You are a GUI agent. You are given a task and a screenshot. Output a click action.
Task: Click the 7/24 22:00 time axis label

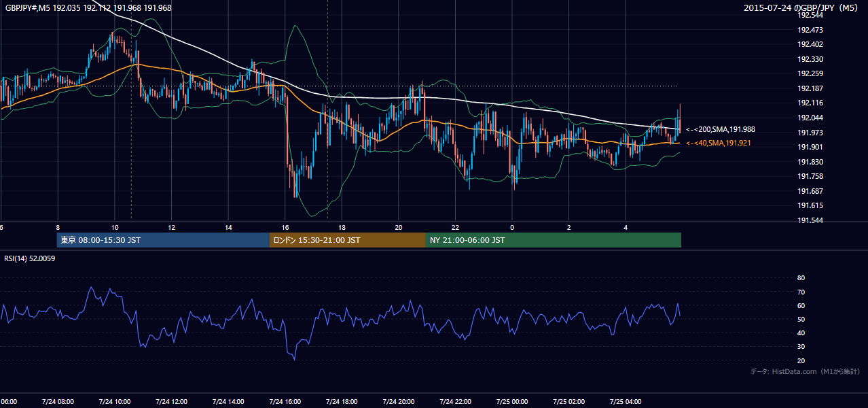tap(455, 401)
